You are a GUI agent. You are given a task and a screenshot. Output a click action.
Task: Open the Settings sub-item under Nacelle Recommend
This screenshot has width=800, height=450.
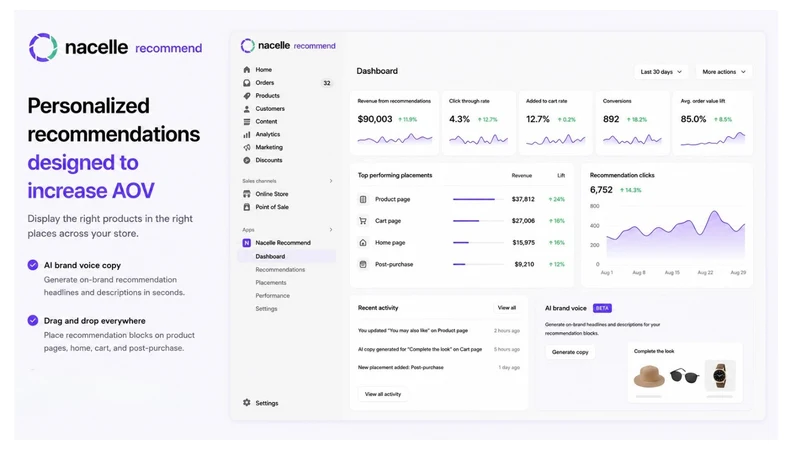(266, 309)
